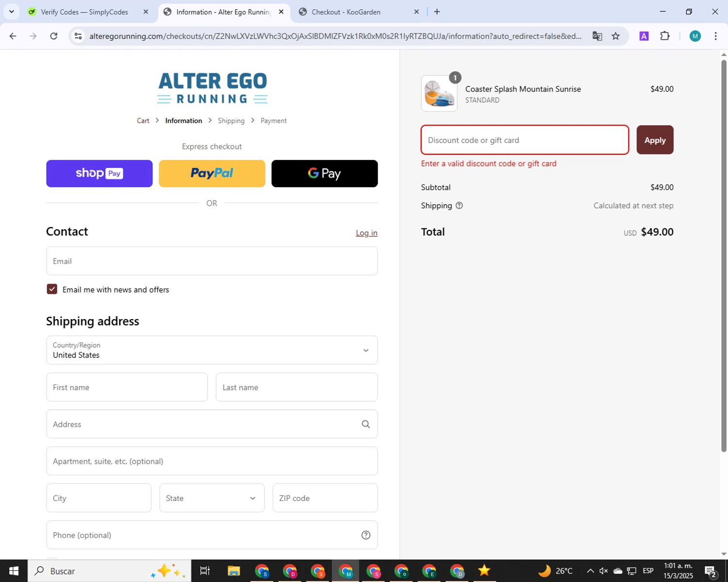This screenshot has width=728, height=582.
Task: Switch to the Verify Codes — SimplyCodes tab
Action: click(84, 12)
